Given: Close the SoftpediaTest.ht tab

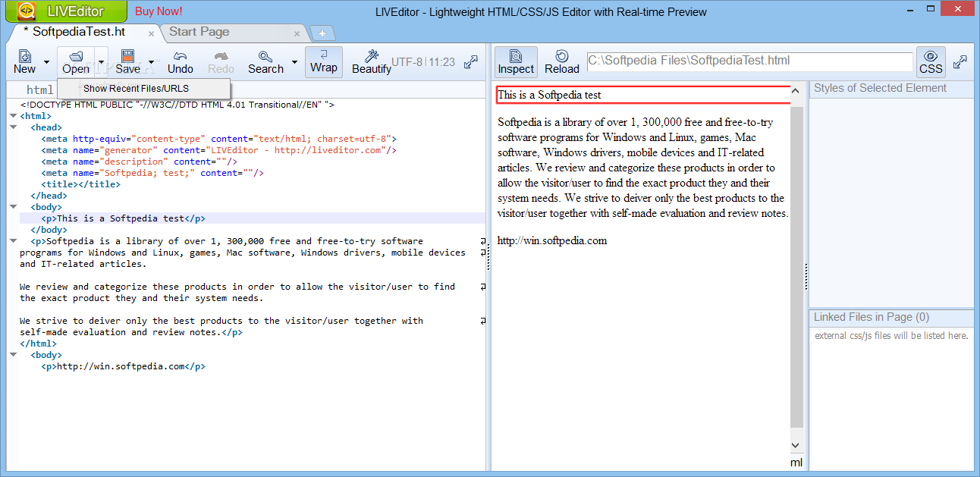Looking at the screenshot, I should pos(151,33).
